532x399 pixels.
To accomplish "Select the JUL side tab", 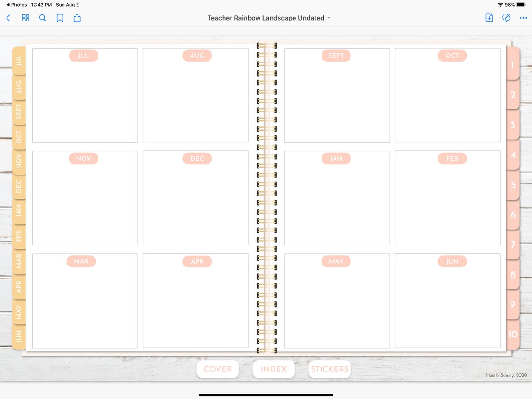I will 19,60.
